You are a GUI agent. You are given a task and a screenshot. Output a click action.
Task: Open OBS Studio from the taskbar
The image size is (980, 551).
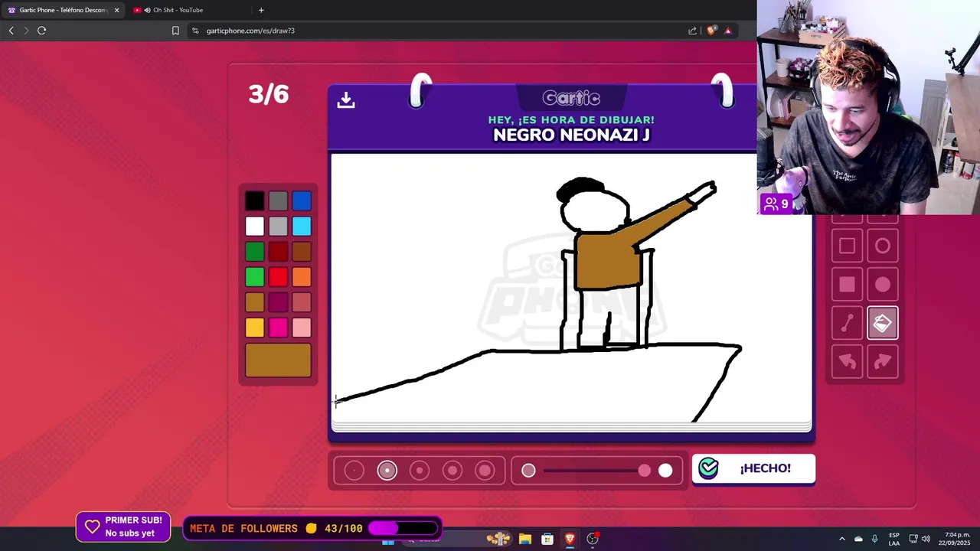[x=593, y=539]
